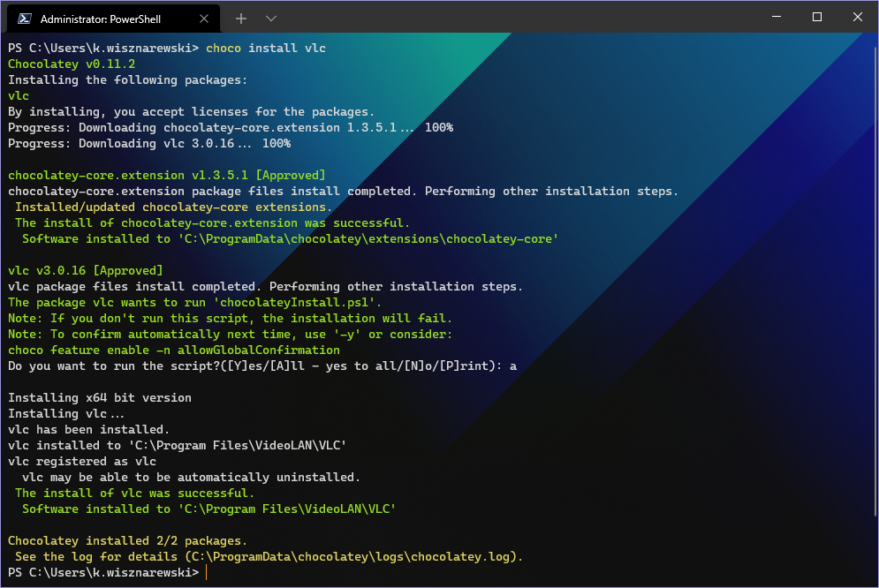Maximize the terminal window

point(817,17)
